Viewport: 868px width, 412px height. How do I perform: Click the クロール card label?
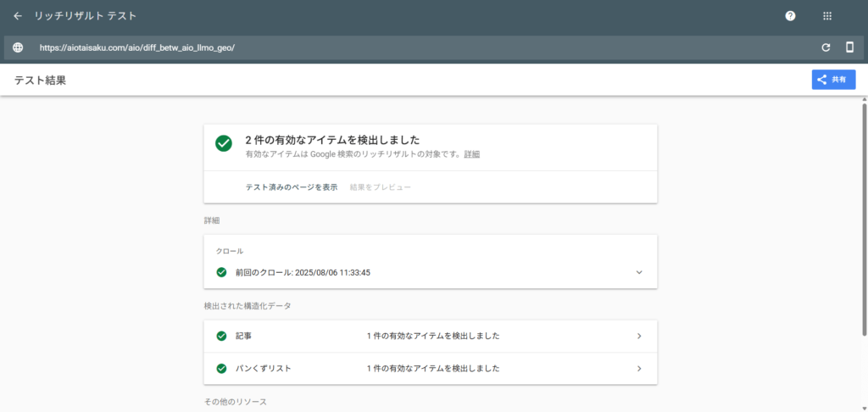[x=229, y=251]
